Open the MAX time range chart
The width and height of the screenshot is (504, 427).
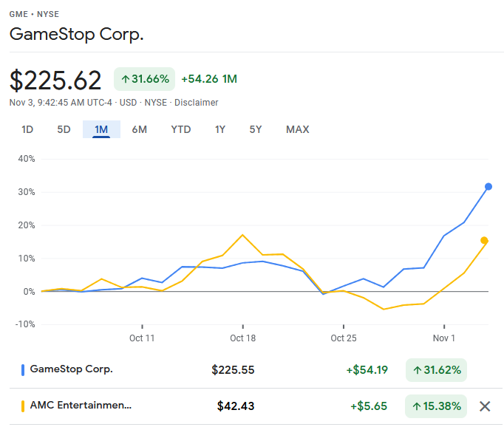(x=298, y=129)
